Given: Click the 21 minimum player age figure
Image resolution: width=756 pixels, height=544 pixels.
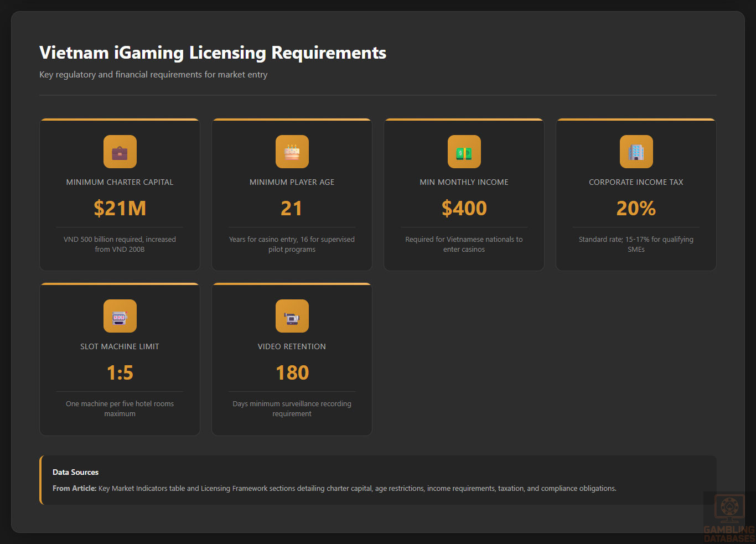Looking at the screenshot, I should (292, 208).
